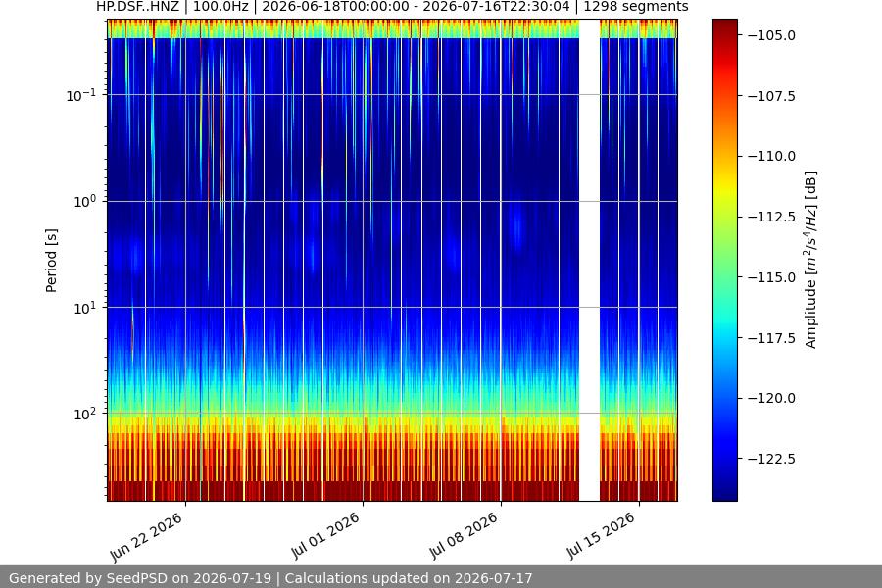Click the −110.0 colorbar tick label
This screenshot has height=588, width=882.
click(772, 157)
